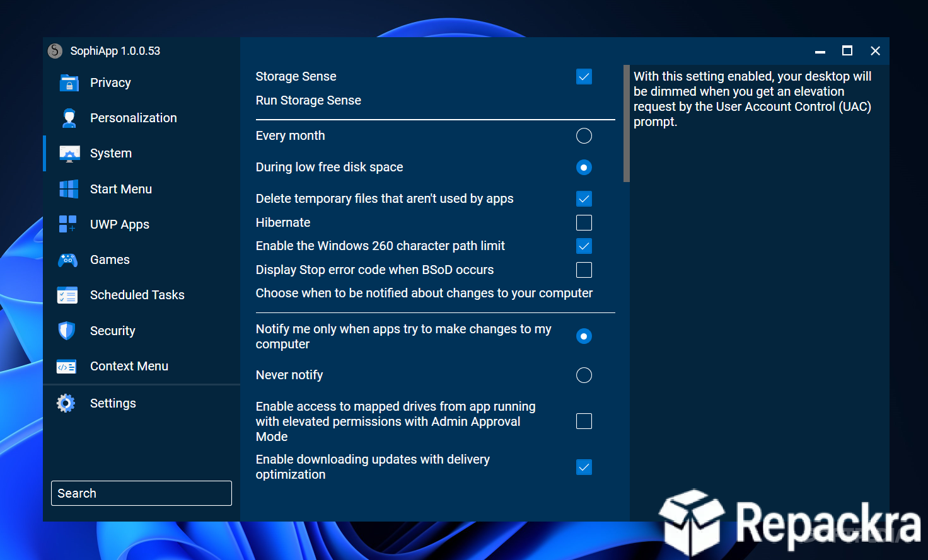Click the Games controller icon

coord(68,260)
